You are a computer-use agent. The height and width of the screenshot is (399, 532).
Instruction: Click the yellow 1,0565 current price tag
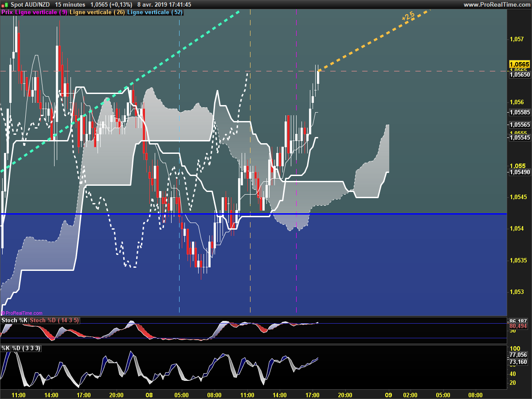pyautogui.click(x=520, y=64)
